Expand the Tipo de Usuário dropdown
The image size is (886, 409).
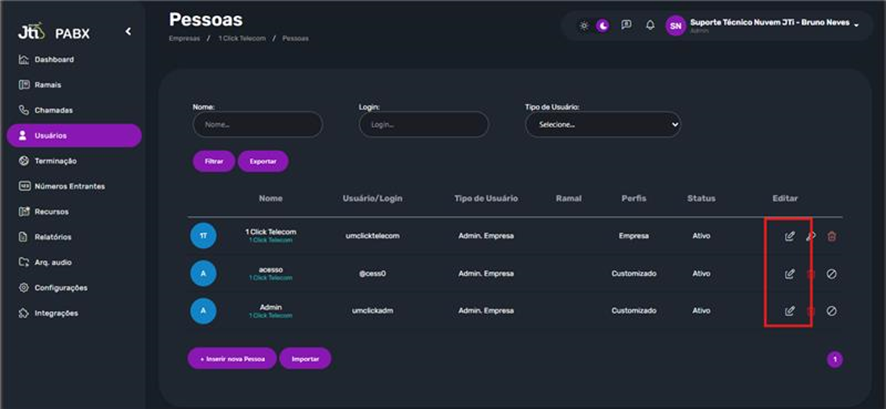click(602, 124)
